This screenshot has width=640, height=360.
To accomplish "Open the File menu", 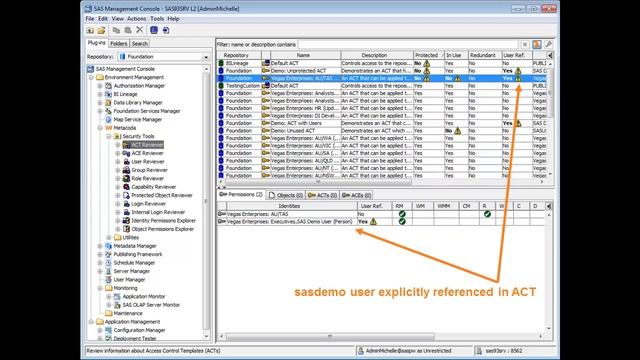I will 90,19.
